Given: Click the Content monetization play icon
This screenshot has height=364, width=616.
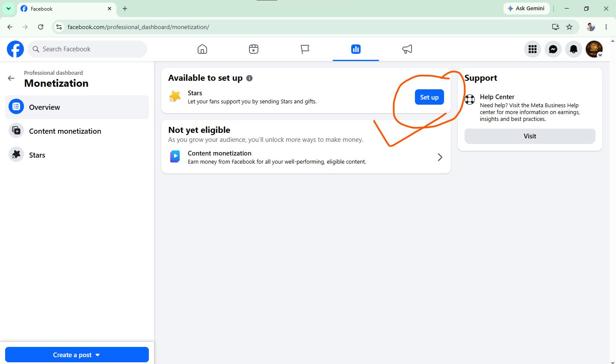Looking at the screenshot, I should pos(175,157).
